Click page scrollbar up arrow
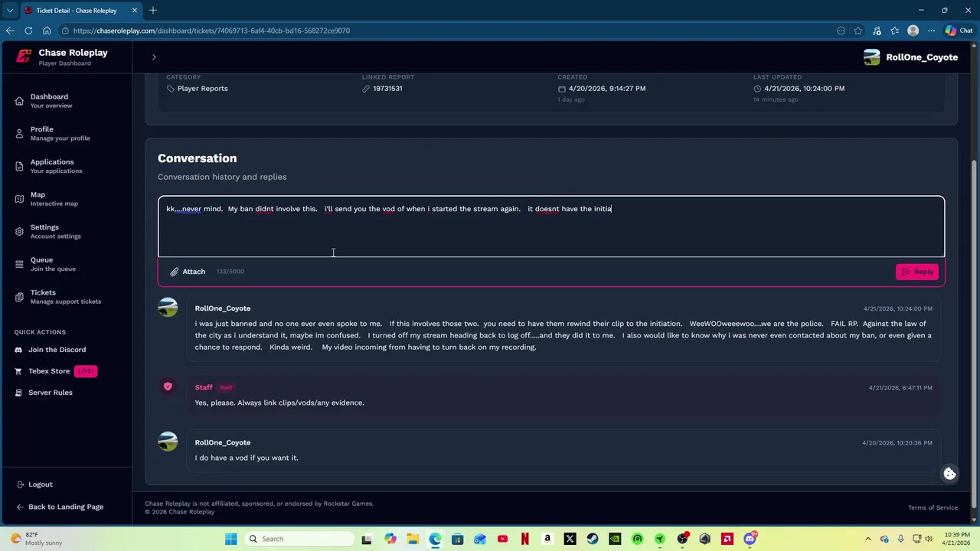The image size is (980, 551). point(975,47)
